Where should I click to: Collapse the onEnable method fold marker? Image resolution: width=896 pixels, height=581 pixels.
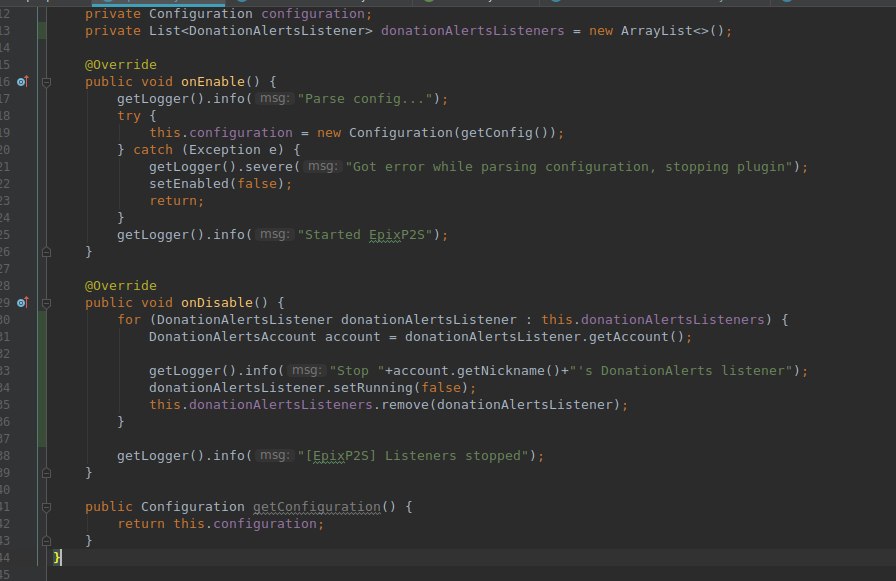tap(46, 82)
